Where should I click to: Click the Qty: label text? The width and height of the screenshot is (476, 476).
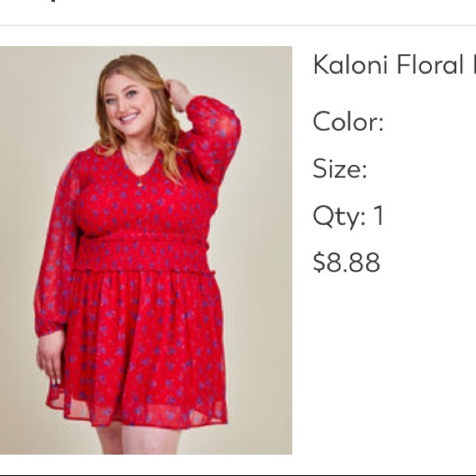pyautogui.click(x=339, y=217)
